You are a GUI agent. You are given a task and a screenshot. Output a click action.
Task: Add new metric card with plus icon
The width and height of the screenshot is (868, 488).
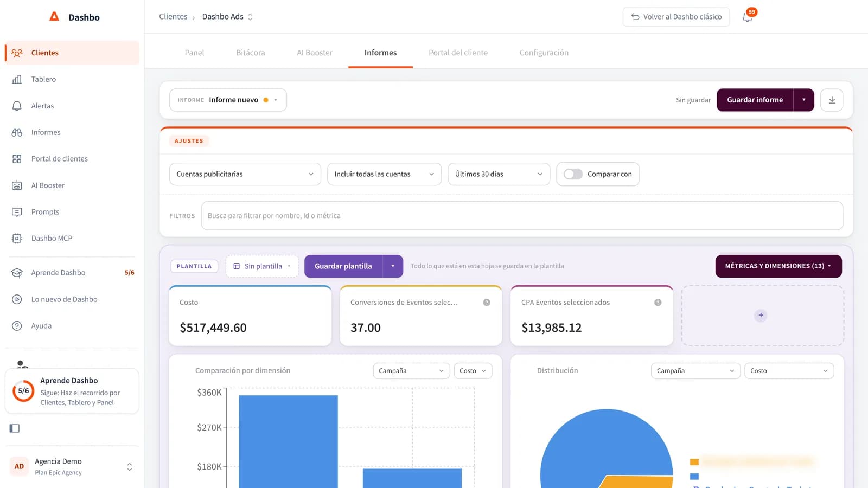click(761, 315)
